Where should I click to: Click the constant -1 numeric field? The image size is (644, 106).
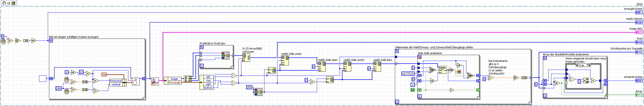(413, 85)
